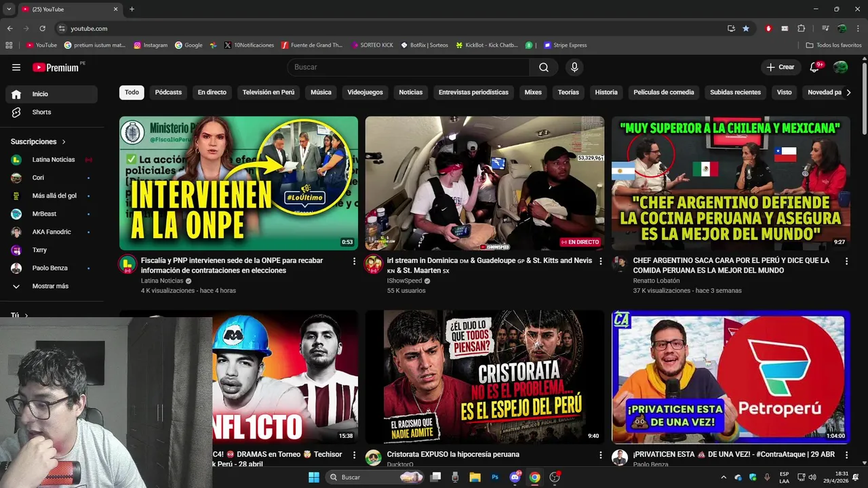868x488 pixels.
Task: Open Renatto Lobatón channel name
Action: 656,281
